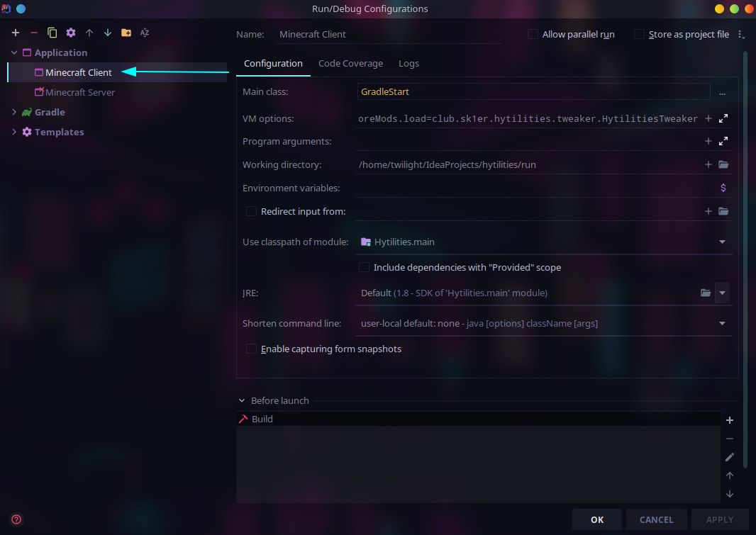This screenshot has height=535, width=756.
Task: Tick Include dependencies with Provided scope
Action: pos(364,267)
